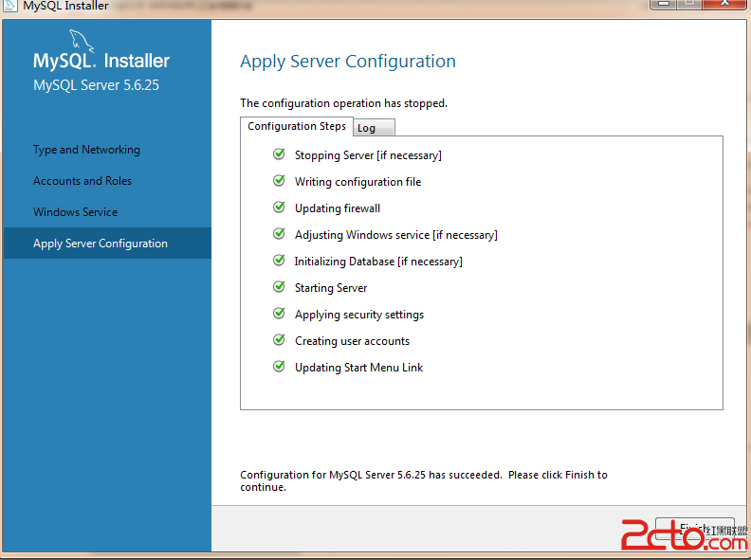Minimize the MySQL Installer window
This screenshot has height=560, width=751.
[664, 4]
